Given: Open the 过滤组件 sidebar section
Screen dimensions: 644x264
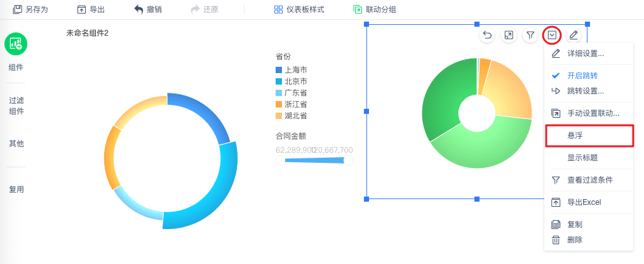Looking at the screenshot, I should pos(17,106).
